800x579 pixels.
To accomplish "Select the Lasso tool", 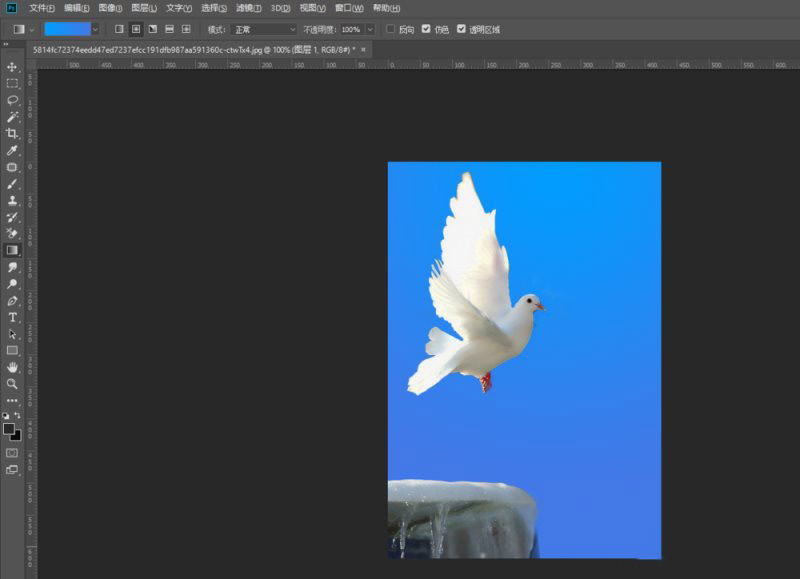I will (x=13, y=100).
